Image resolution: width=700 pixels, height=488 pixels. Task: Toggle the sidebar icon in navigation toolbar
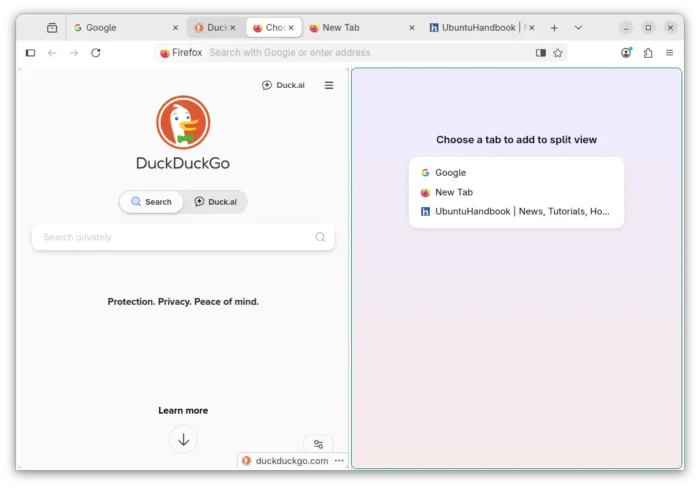30,53
